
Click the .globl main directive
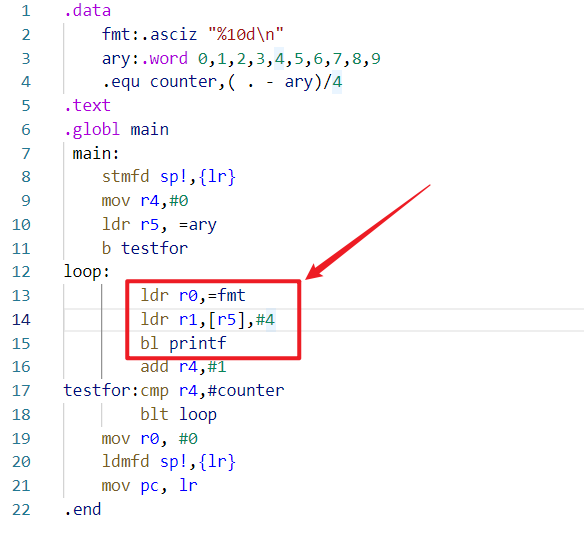pyautogui.click(x=117, y=130)
